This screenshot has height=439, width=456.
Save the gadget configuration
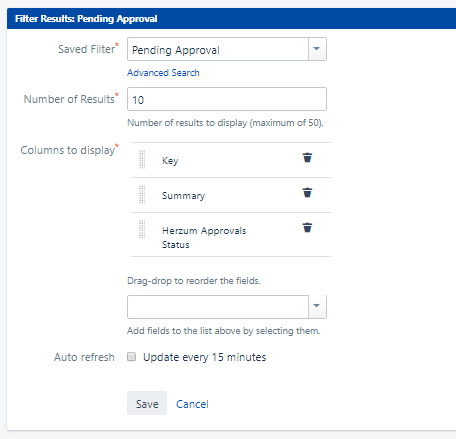[147, 403]
